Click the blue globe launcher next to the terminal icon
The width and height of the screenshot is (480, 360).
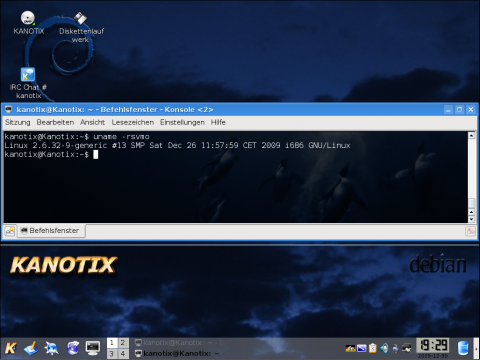coord(73,348)
